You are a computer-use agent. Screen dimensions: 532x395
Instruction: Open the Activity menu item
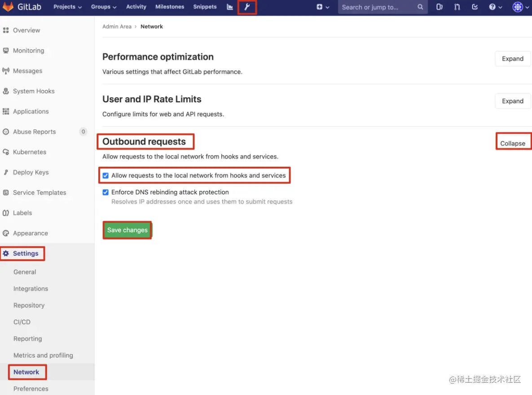(x=136, y=7)
